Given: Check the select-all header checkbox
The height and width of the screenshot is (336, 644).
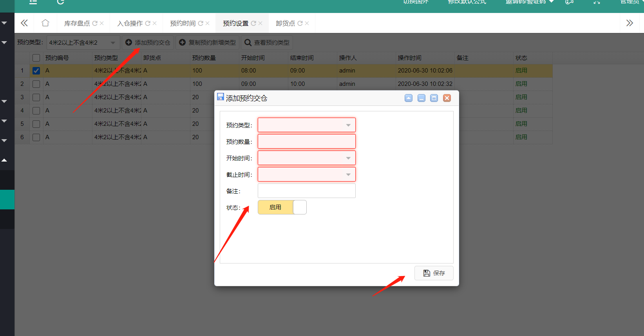Looking at the screenshot, I should click(x=36, y=58).
